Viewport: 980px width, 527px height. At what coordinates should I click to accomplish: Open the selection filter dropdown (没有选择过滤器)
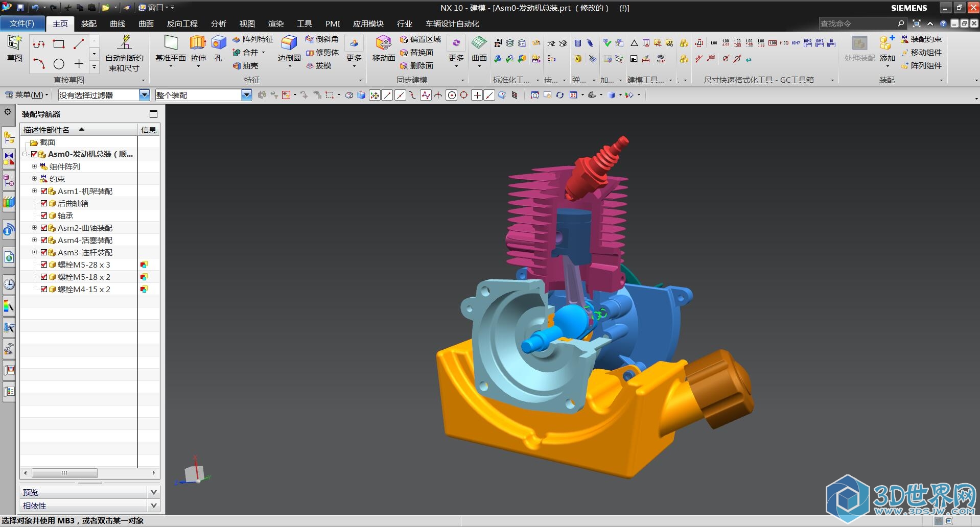click(x=145, y=95)
